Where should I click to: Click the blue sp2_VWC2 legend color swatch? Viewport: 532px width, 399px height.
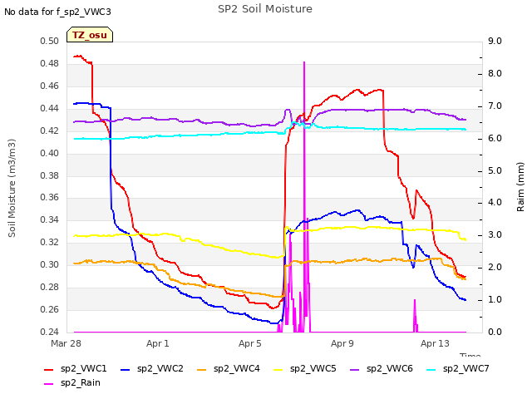[126, 369]
